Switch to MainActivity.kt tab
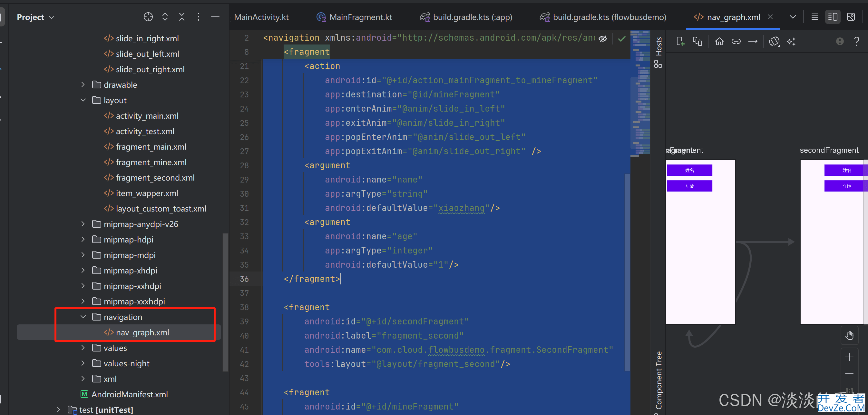Screen dimensions: 868x415 [261, 17]
